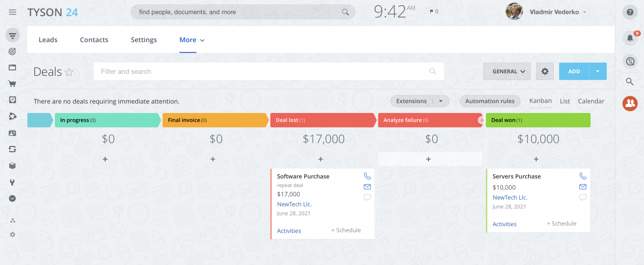
Task: Click the magnifier icon in the search bar
Action: [x=345, y=12]
